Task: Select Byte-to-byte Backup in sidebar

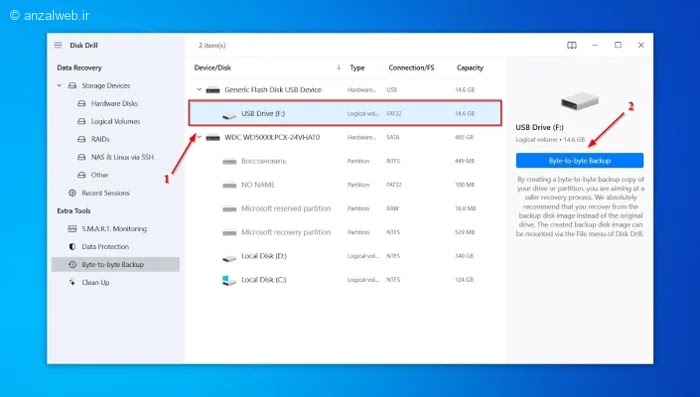Action: click(x=116, y=264)
